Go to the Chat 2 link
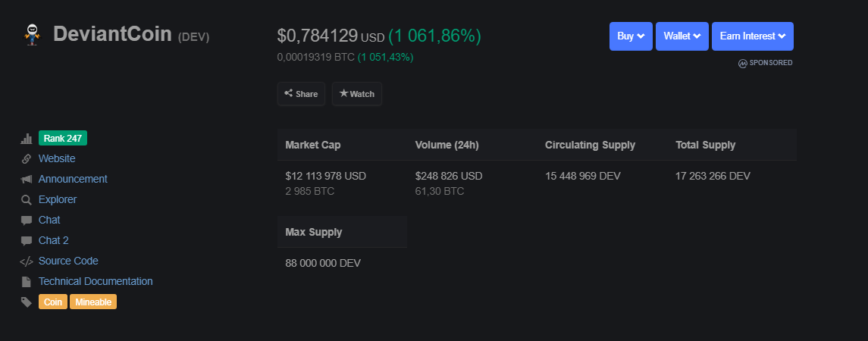Image resolution: width=868 pixels, height=341 pixels. pos(54,241)
